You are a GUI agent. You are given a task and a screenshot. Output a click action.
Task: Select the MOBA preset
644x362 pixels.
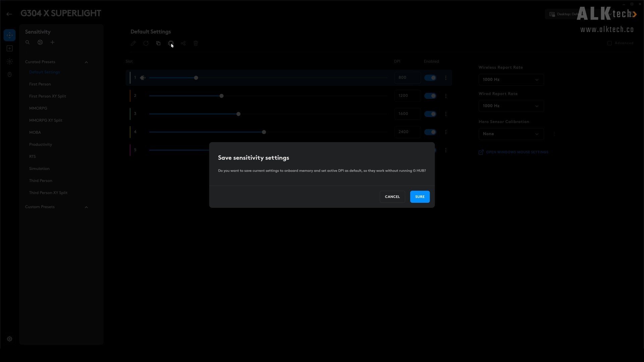tap(35, 132)
